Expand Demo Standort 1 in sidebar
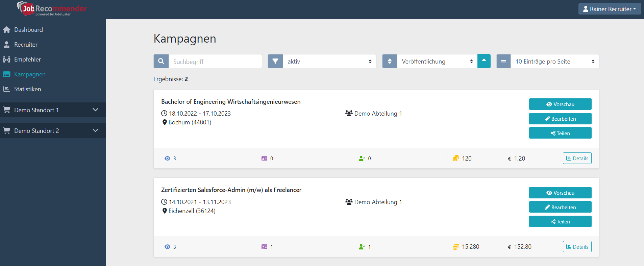Image resolution: width=644 pixels, height=266 pixels. click(53, 110)
